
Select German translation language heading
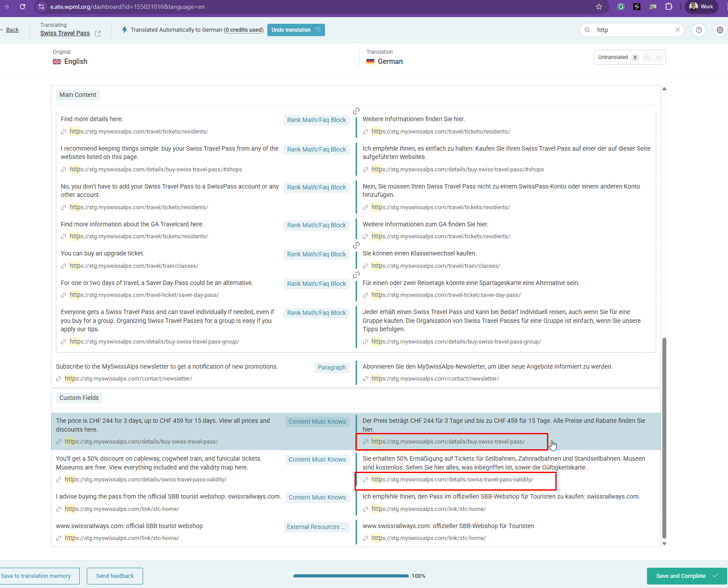click(x=390, y=62)
